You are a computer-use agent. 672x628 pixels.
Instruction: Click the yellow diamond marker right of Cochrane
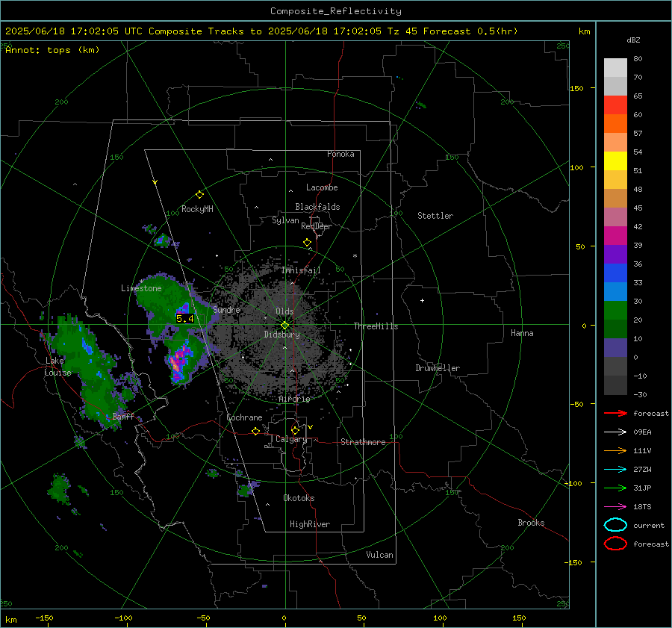256,431
